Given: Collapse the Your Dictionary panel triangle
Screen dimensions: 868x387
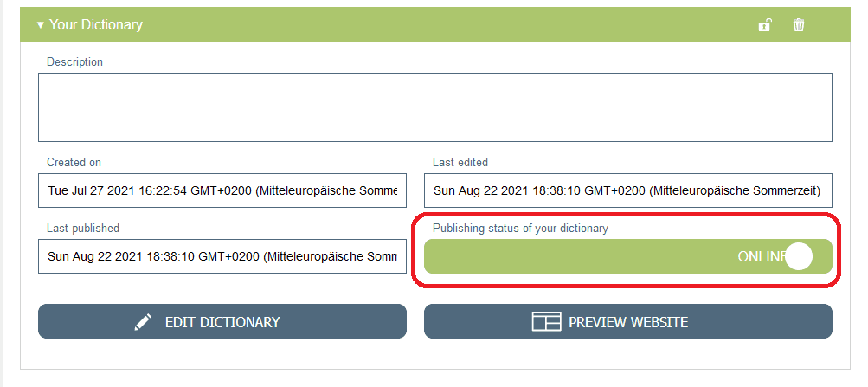Looking at the screenshot, I should click(40, 25).
